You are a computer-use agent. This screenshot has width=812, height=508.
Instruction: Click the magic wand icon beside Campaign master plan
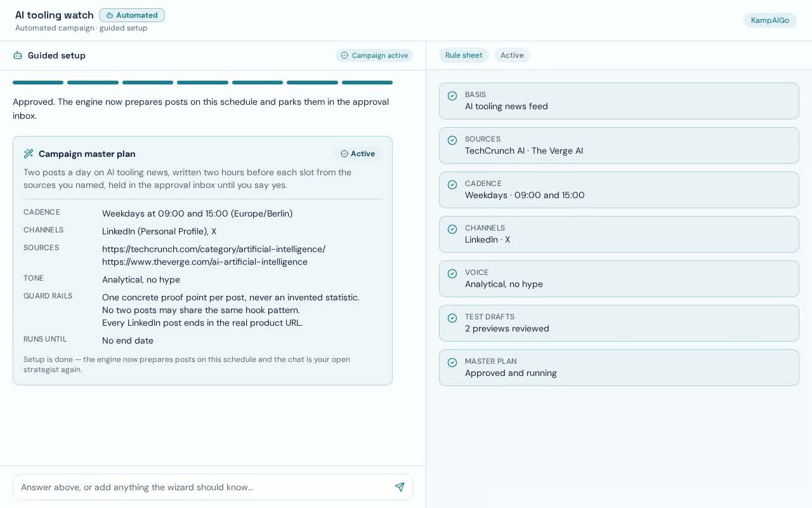(29, 154)
